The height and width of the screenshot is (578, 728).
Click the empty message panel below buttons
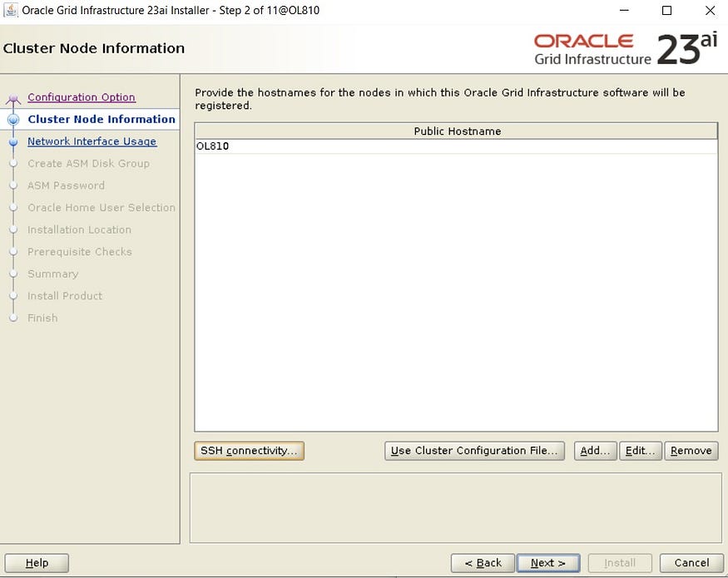pyautogui.click(x=456, y=508)
